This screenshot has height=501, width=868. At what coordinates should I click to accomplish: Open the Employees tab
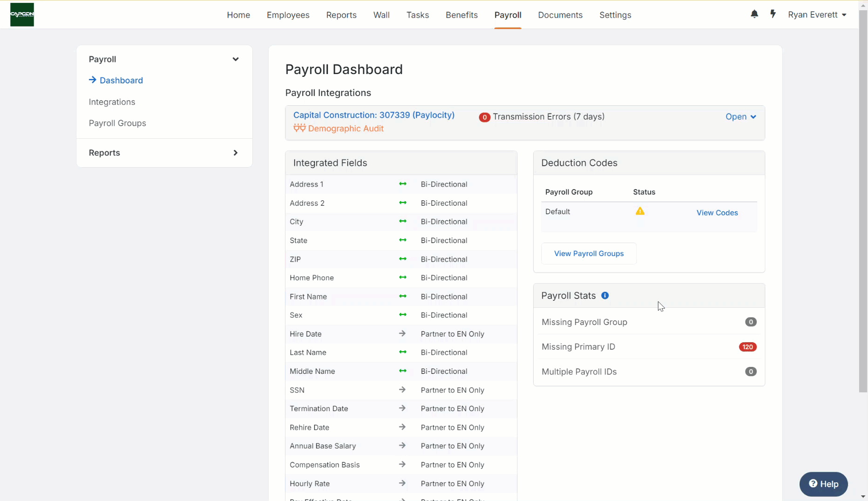coord(288,15)
